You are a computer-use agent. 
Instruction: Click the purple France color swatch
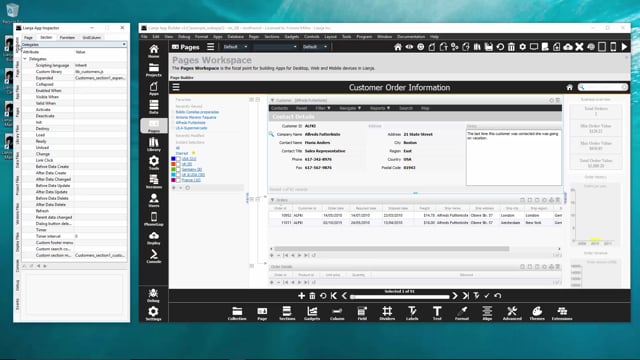173,180
